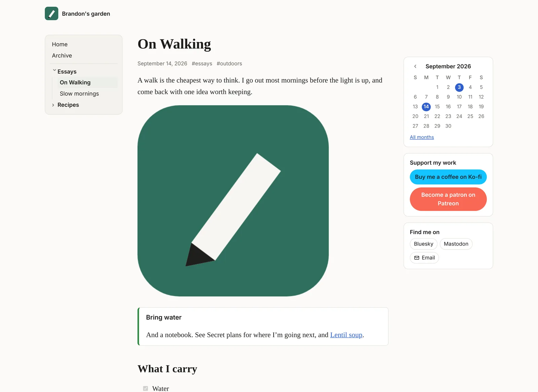The image size is (538, 392).
Task: Click the Support my work heading
Action: (x=433, y=163)
